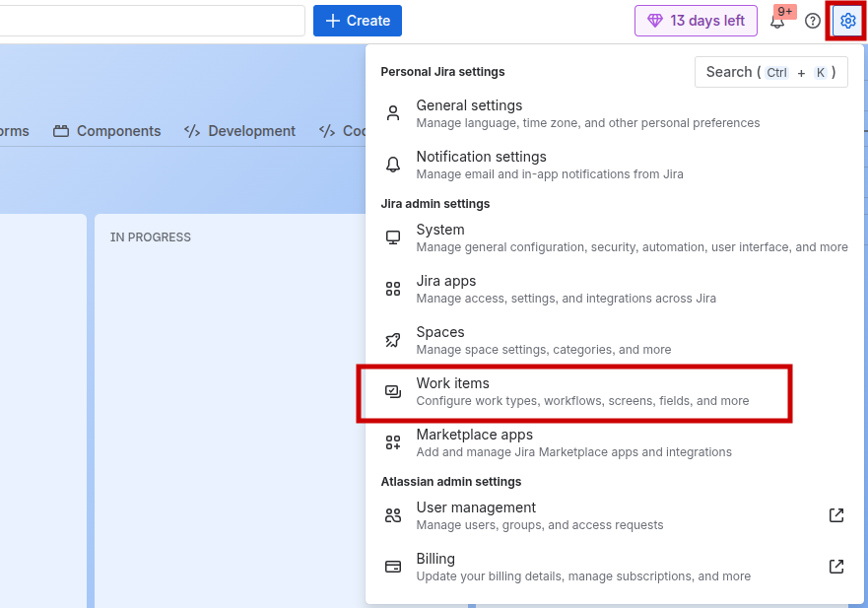Click the Jira apps grid icon
The height and width of the screenshot is (608, 868).
click(393, 289)
